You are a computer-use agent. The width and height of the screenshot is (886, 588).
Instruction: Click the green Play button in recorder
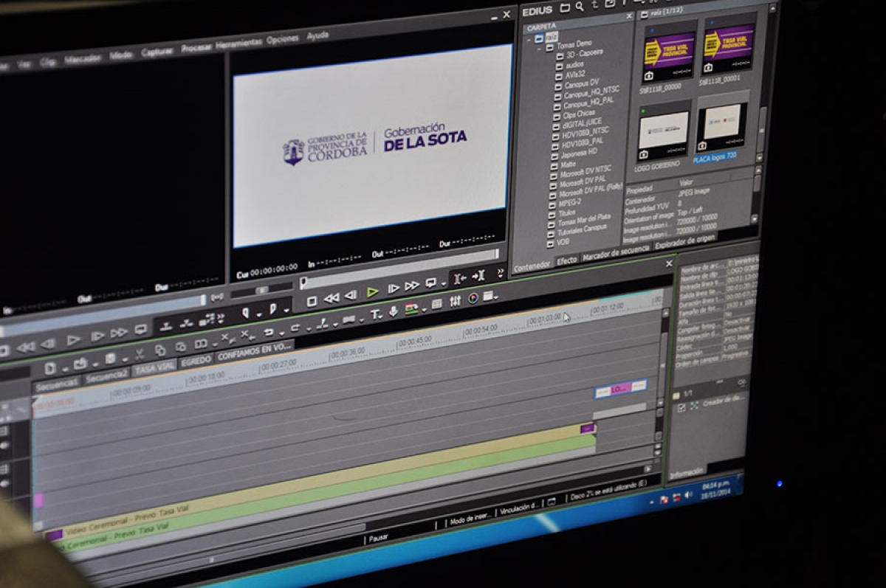click(372, 292)
